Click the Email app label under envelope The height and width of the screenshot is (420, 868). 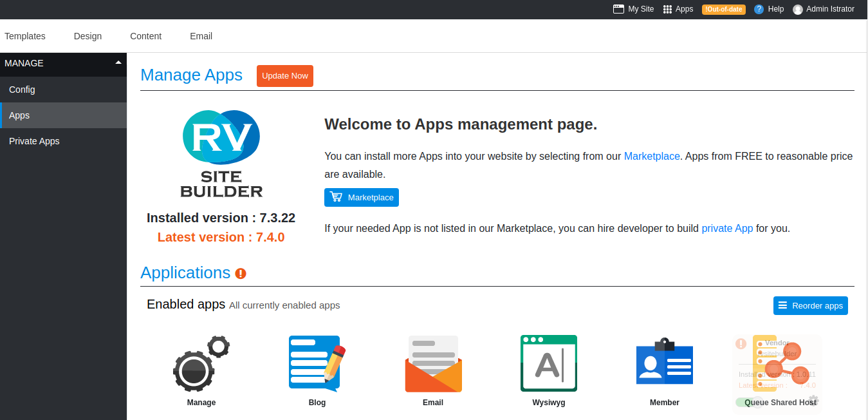point(433,403)
